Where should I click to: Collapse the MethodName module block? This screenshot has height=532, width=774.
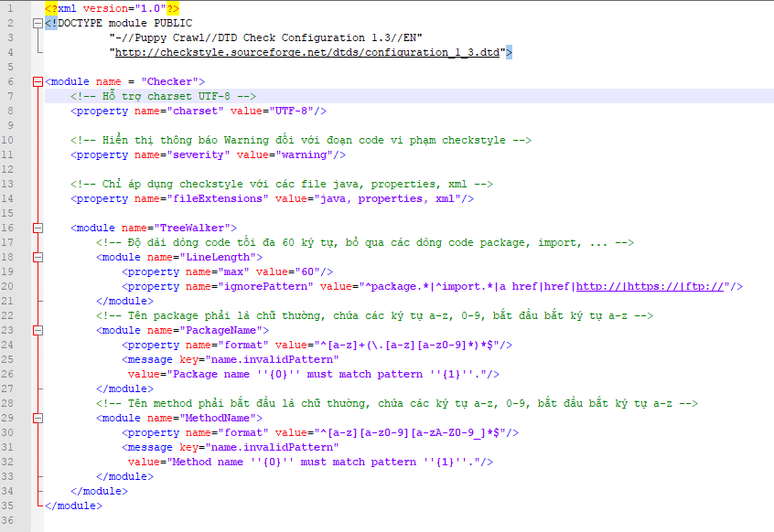pos(38,418)
